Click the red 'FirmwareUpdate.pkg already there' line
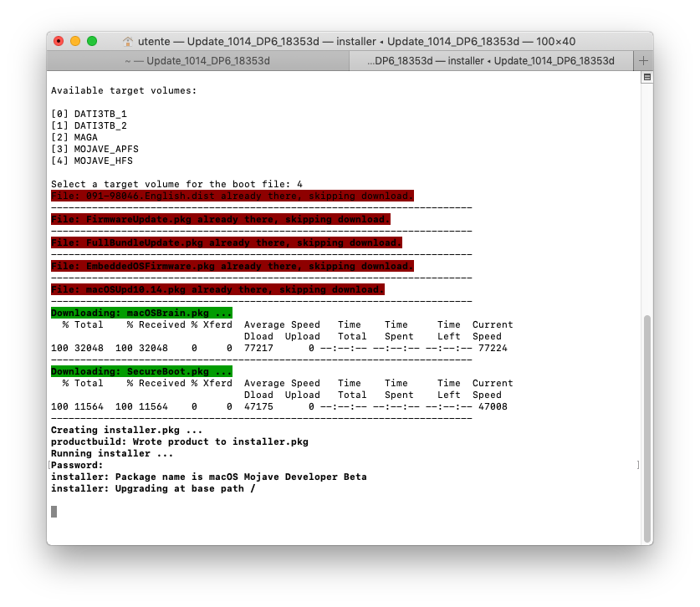 [221, 219]
